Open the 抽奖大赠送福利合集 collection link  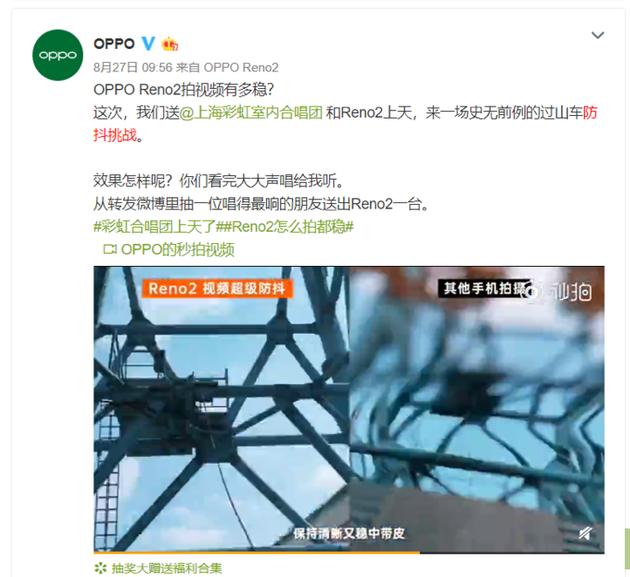pos(166,568)
